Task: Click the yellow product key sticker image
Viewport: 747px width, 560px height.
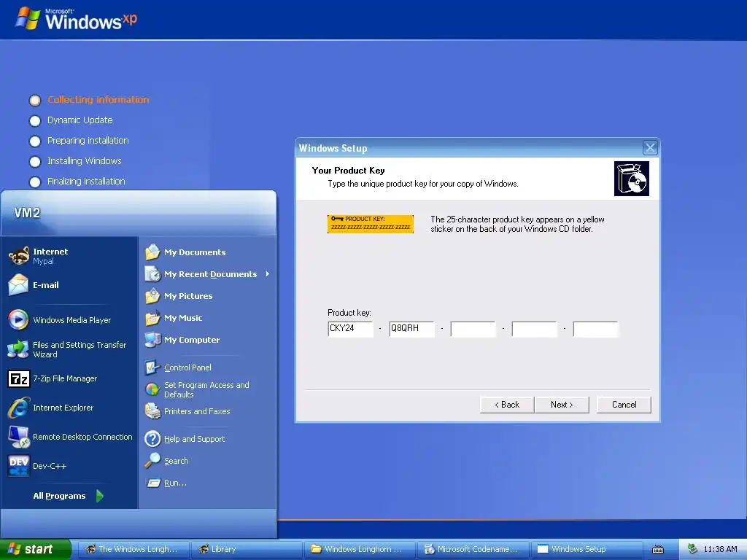Action: (370, 224)
